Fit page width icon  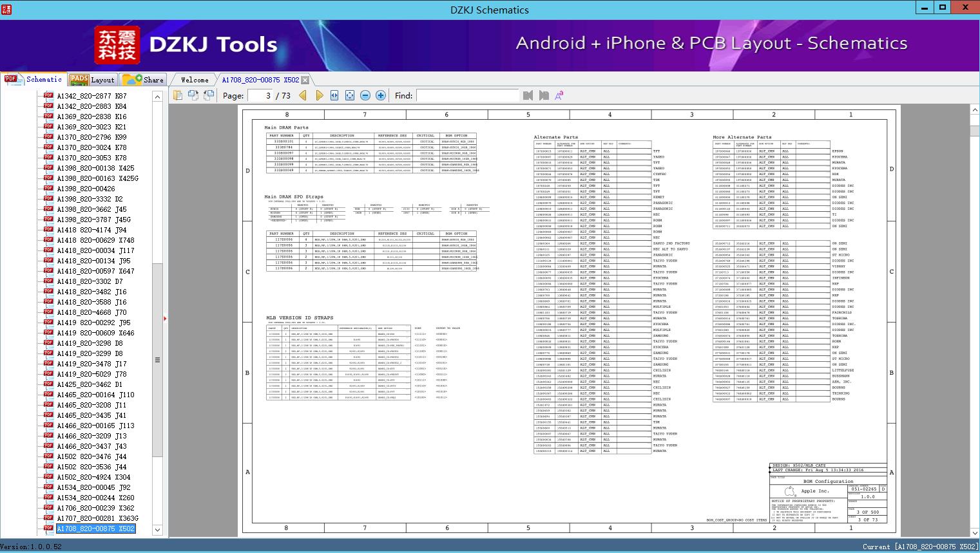pos(334,95)
